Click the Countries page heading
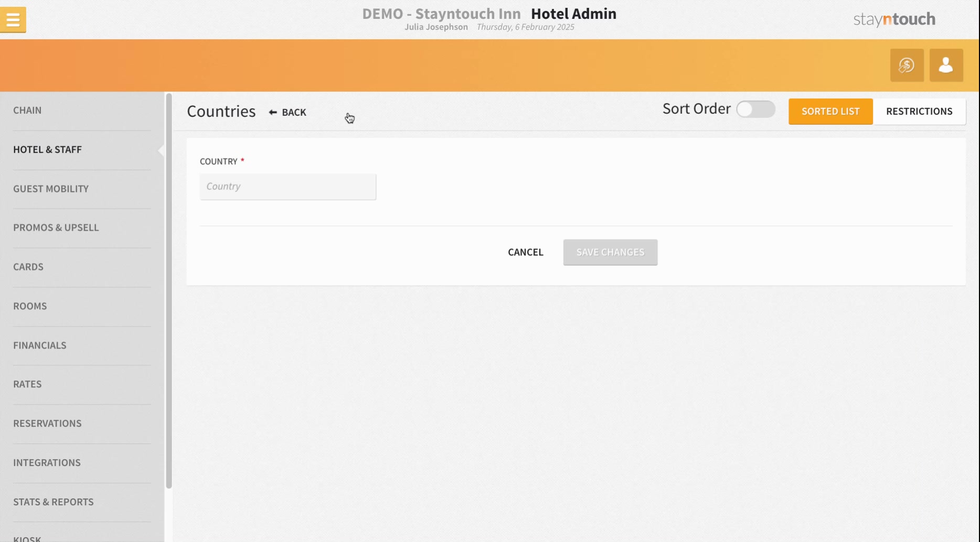Image resolution: width=980 pixels, height=542 pixels. coord(221,111)
